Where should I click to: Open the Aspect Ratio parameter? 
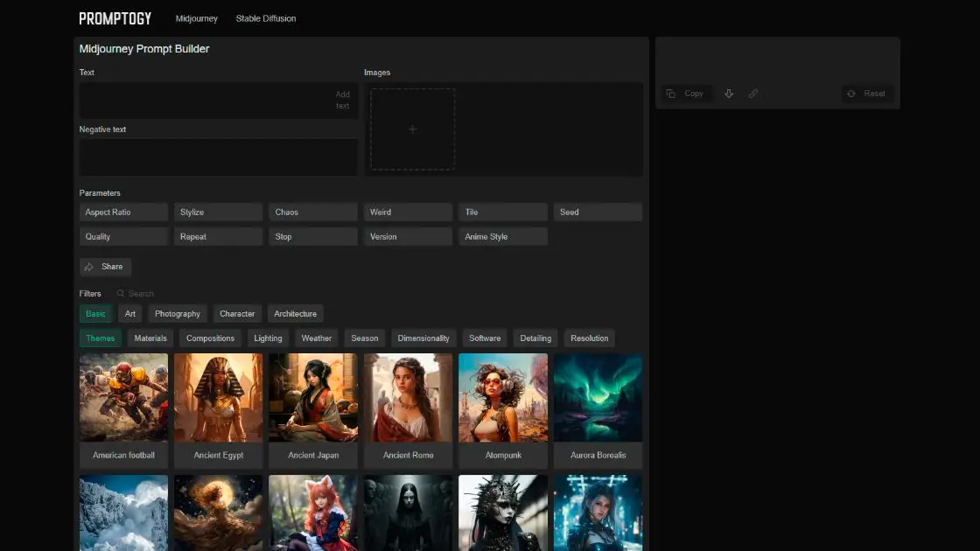click(x=123, y=213)
